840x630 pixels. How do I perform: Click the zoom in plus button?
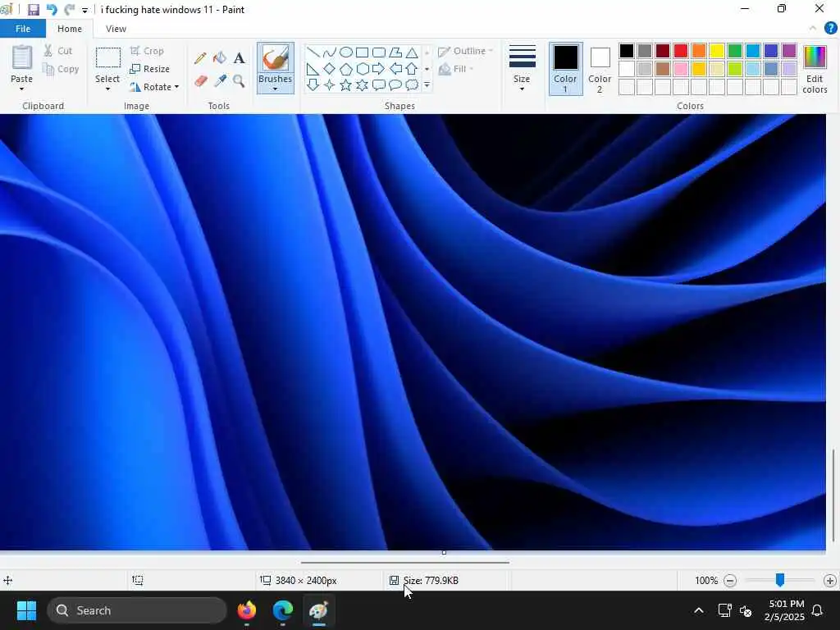(830, 580)
